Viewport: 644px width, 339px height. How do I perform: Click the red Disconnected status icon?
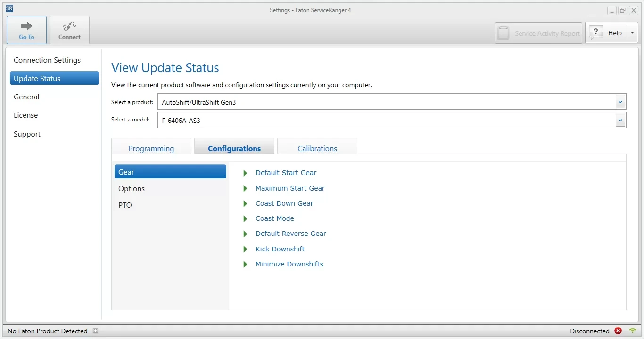[618, 331]
